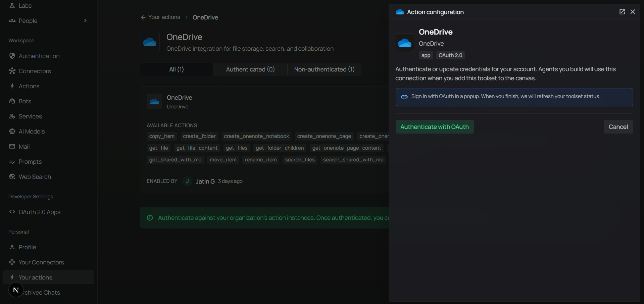
Task: Expand the People section
Action: point(85,20)
